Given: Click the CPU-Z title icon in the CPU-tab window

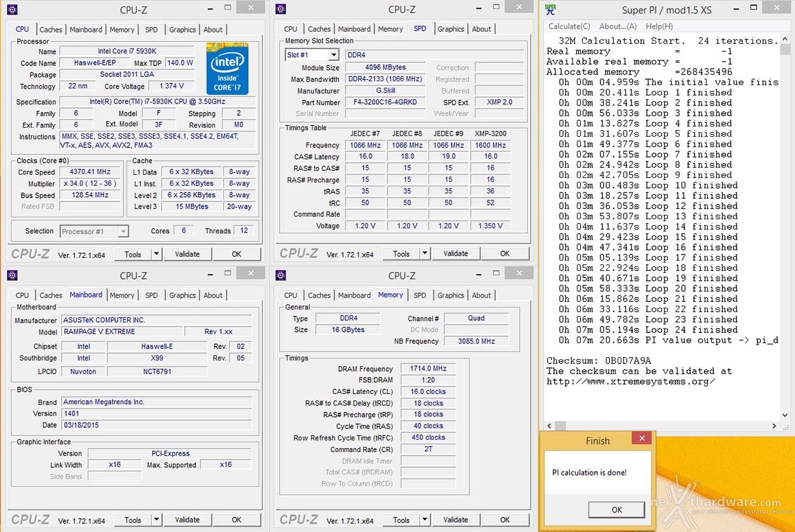Looking at the screenshot, I should pos(12,10).
